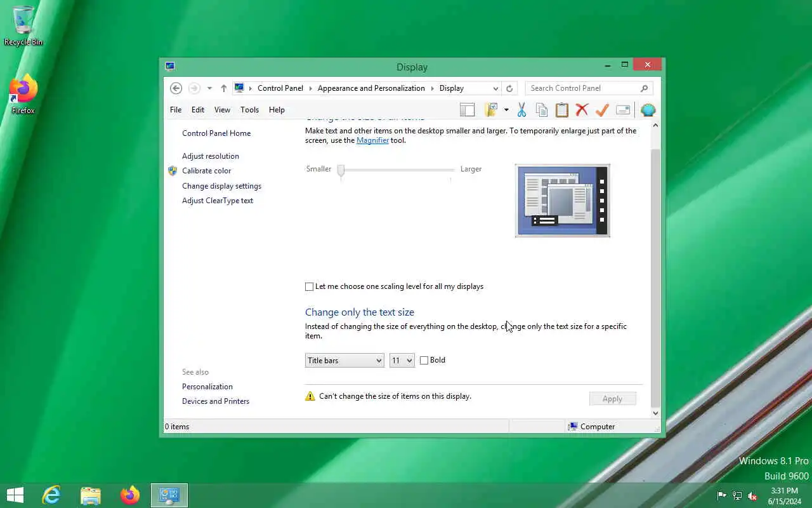Click the blue shell icon in toolbar
This screenshot has width=812, height=508.
(648, 110)
